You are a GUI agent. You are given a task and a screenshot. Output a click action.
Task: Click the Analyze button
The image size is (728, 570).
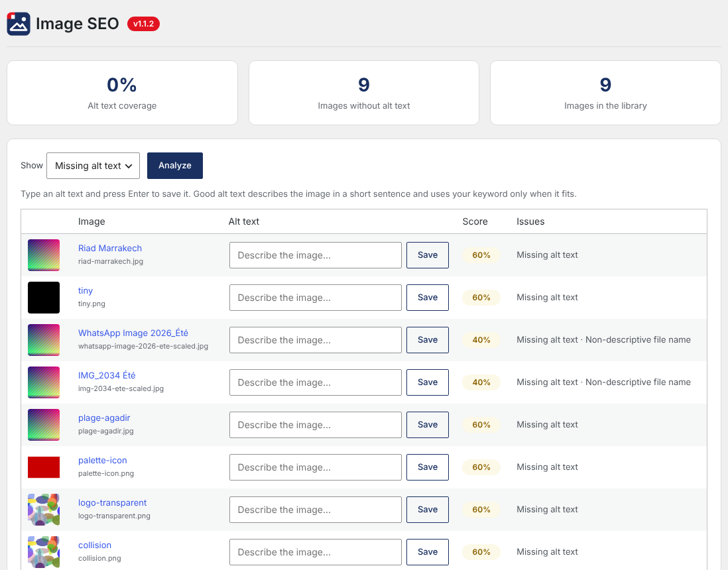click(x=174, y=166)
